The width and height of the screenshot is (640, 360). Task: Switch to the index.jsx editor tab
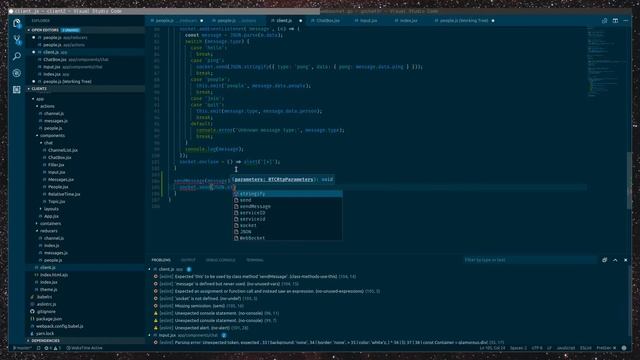point(408,20)
